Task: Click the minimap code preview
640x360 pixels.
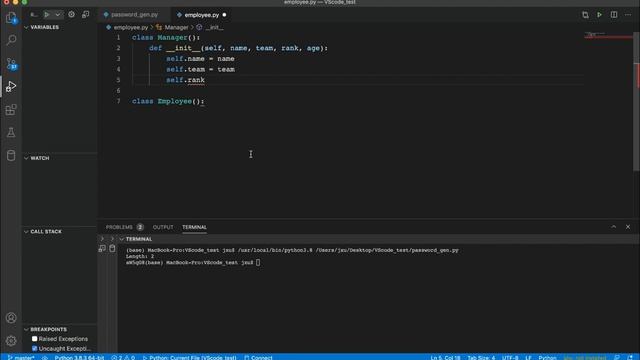Action: coord(608,36)
